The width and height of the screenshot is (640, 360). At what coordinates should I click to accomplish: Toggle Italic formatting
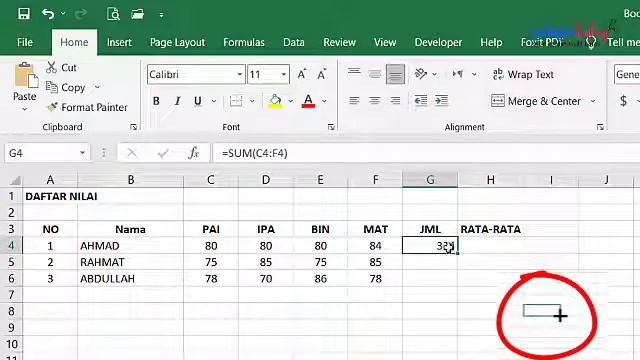pos(177,101)
